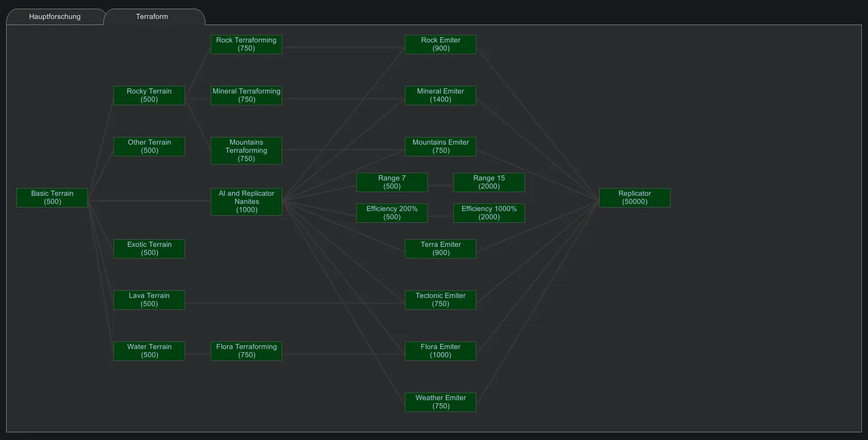Viewport: 868px width, 440px height.
Task: Pick the Mineral Terraforming node
Action: click(246, 96)
